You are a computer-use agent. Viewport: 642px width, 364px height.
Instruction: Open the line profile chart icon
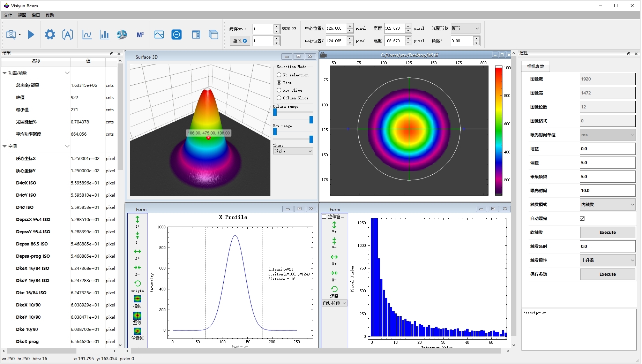pos(87,35)
